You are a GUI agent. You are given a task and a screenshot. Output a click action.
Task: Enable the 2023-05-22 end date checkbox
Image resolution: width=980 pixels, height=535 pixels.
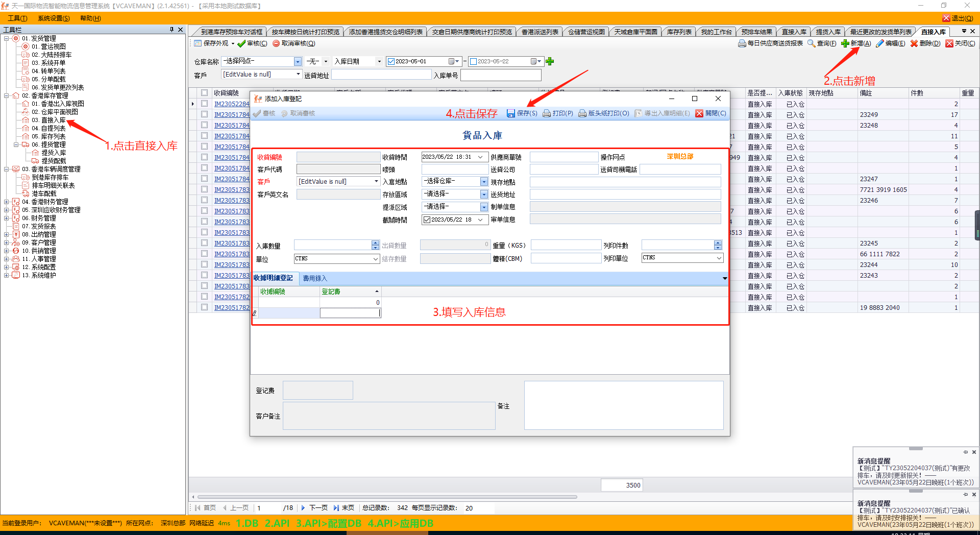(x=473, y=61)
